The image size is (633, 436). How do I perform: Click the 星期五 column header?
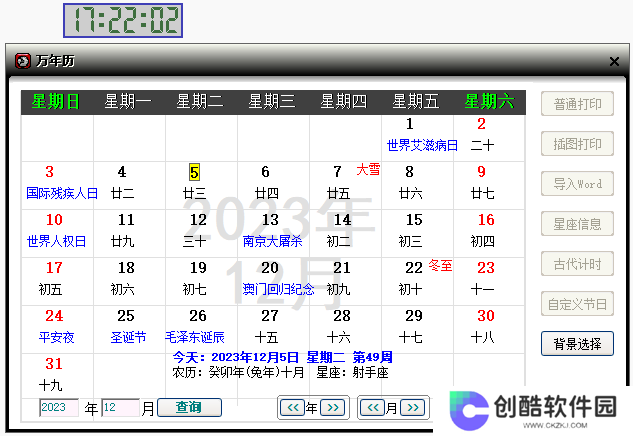(x=415, y=101)
